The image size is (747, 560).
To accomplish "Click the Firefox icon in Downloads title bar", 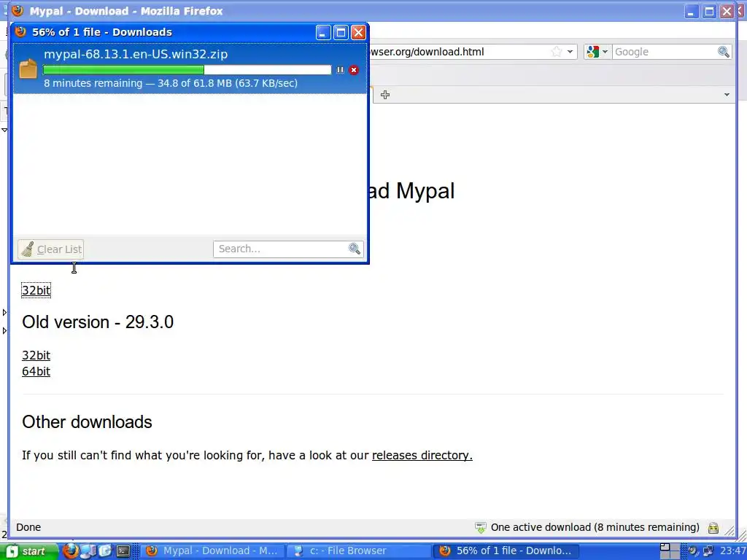I will (x=20, y=32).
